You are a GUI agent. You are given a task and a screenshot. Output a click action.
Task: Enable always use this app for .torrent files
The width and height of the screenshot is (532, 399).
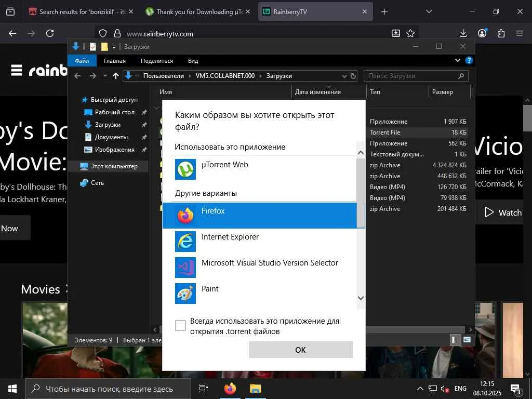180,325
